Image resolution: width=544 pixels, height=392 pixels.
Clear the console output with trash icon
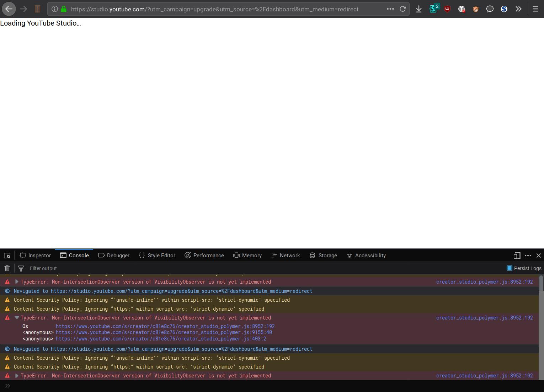tap(7, 268)
